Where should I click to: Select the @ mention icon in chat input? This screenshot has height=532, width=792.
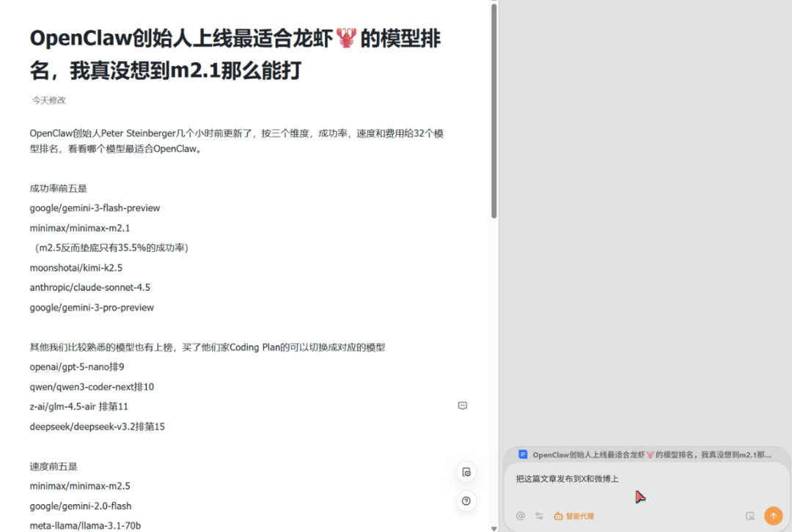click(521, 516)
